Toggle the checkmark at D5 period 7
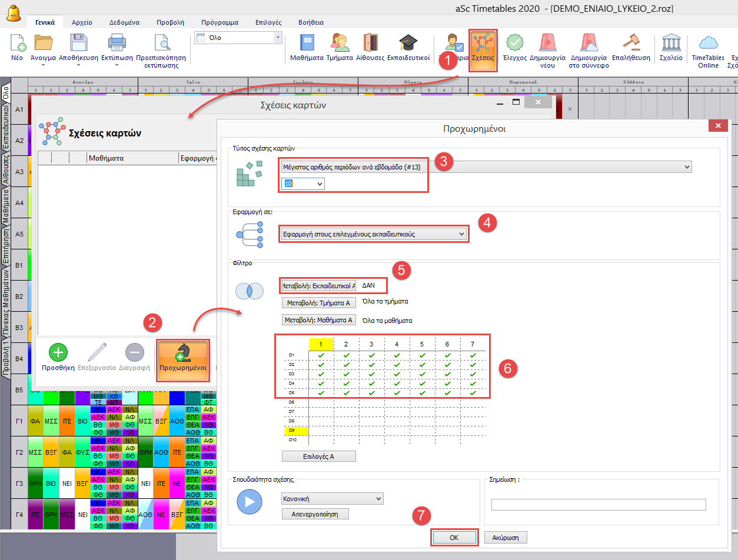The image size is (738, 560). 473,392
